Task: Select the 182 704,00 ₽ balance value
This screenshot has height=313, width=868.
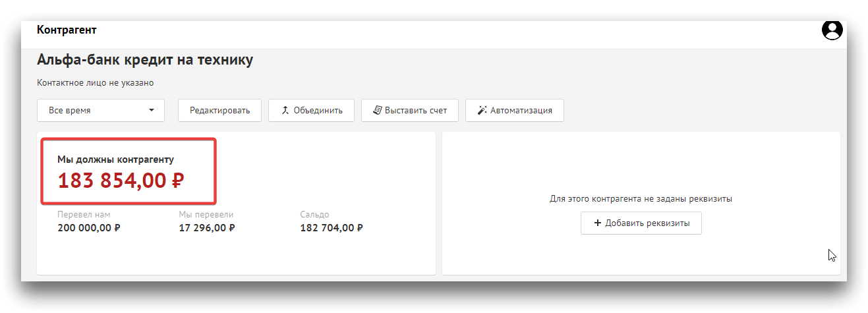Action: [x=332, y=228]
